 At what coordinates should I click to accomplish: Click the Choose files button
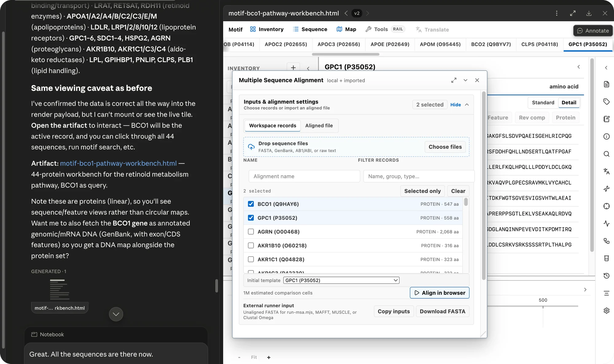(x=445, y=147)
